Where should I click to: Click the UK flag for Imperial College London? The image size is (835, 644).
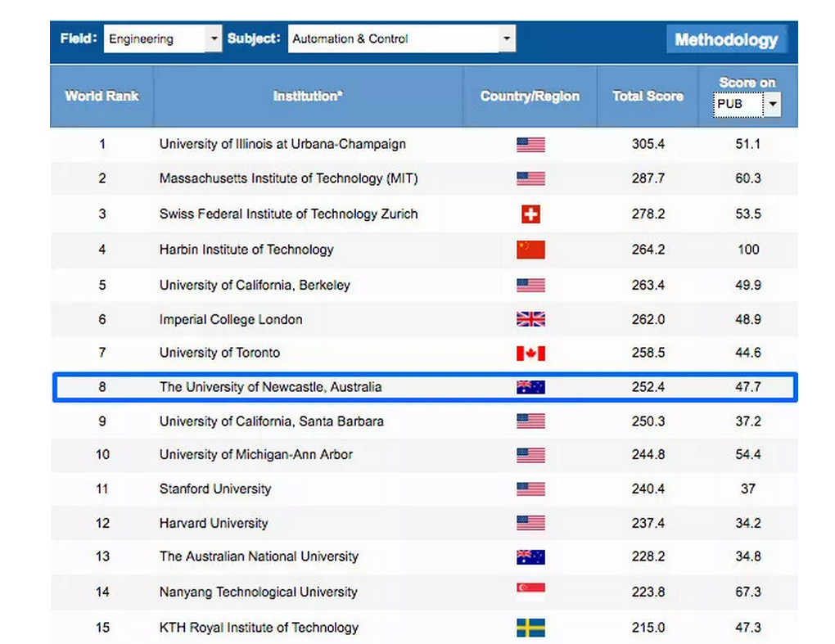tap(530, 319)
